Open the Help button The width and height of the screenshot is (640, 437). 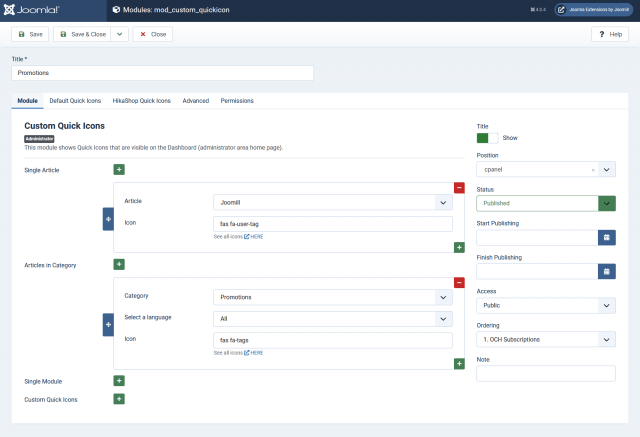coord(609,34)
